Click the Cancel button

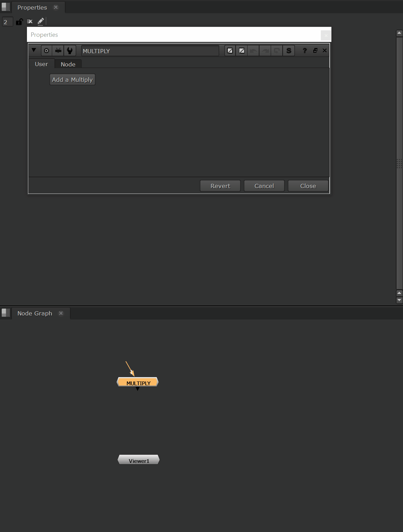coord(264,186)
